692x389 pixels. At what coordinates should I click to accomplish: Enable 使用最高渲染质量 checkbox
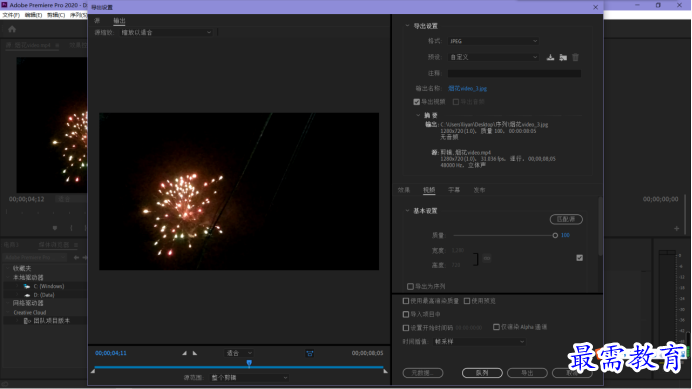coord(406,301)
